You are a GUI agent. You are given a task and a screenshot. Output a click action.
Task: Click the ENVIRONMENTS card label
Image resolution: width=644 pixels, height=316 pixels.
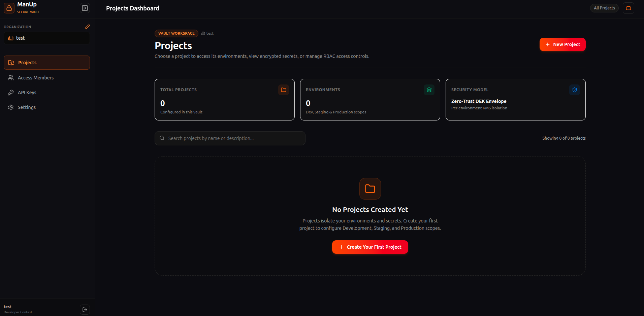coord(323,90)
